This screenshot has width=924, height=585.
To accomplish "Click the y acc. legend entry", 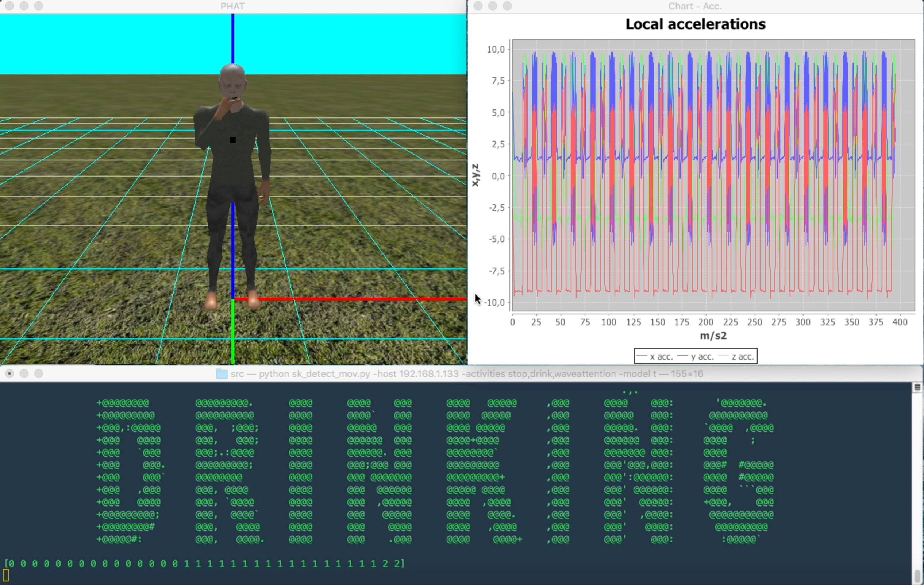I will (x=696, y=357).
